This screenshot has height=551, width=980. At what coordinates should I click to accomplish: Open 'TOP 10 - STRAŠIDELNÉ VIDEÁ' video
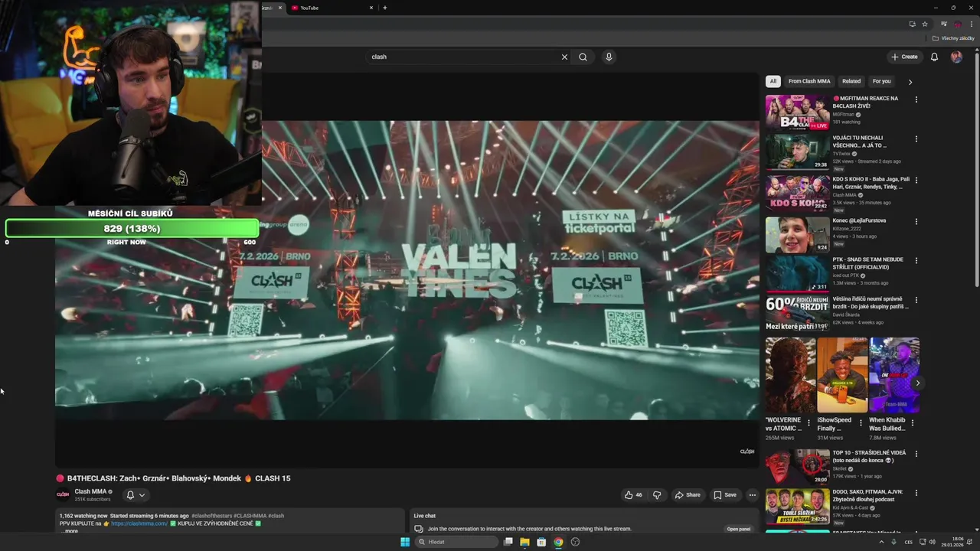click(797, 466)
